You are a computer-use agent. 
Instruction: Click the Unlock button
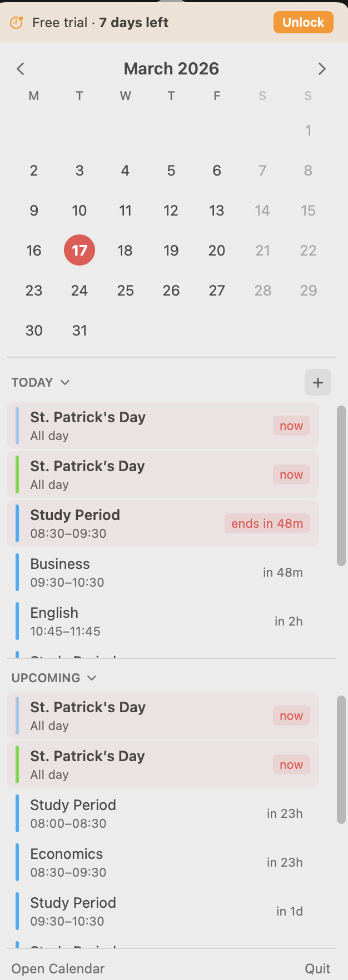point(303,23)
